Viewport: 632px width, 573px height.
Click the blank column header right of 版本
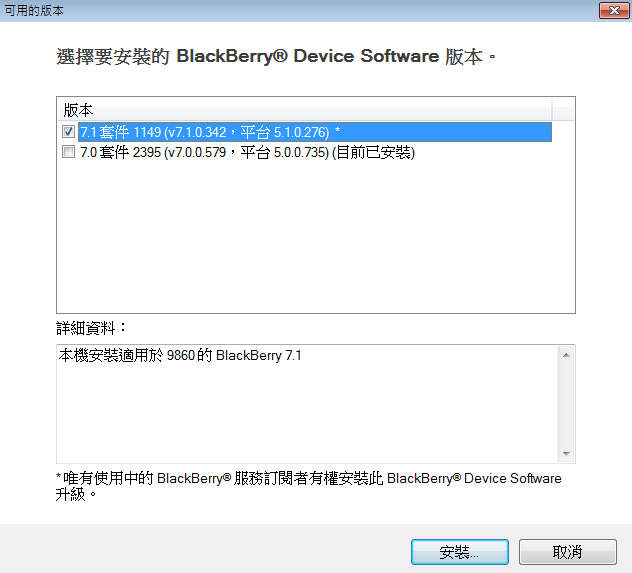(x=563, y=109)
